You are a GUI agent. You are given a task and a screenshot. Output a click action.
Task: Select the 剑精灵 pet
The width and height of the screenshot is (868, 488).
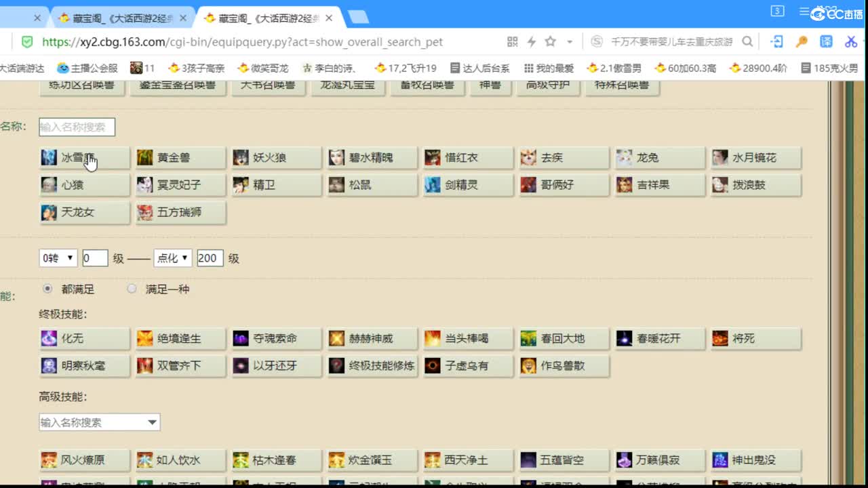[468, 185]
